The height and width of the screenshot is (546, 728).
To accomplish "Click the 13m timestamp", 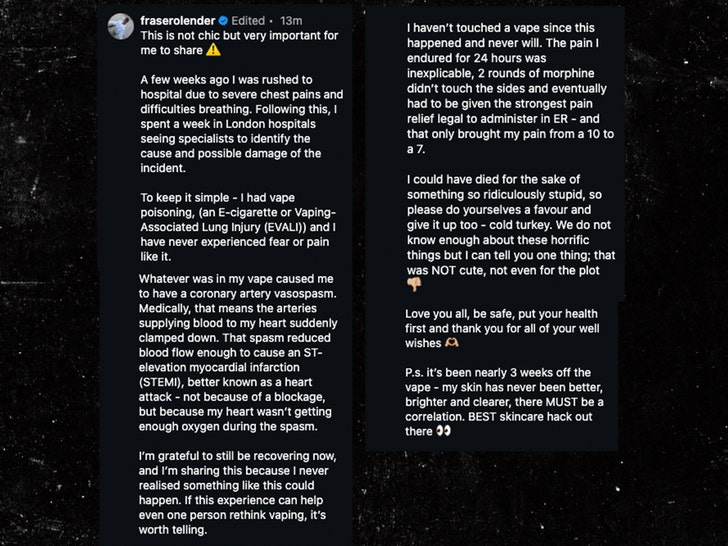I will pyautogui.click(x=292, y=20).
